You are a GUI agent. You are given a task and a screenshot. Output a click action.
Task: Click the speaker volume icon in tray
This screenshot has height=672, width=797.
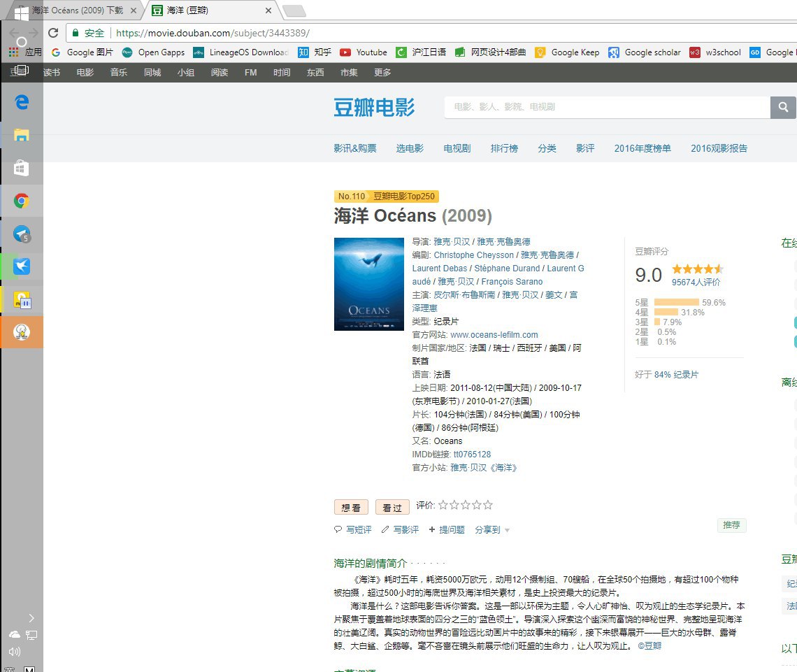(14, 652)
